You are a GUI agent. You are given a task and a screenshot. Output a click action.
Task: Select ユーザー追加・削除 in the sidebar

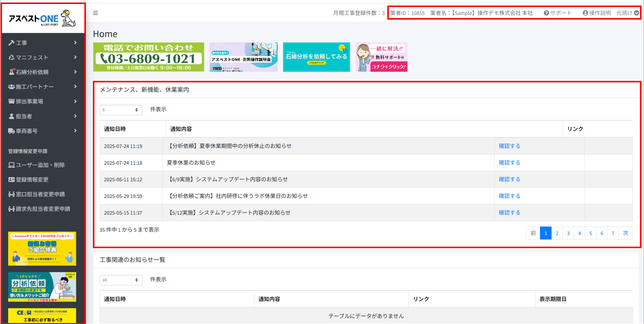37,165
